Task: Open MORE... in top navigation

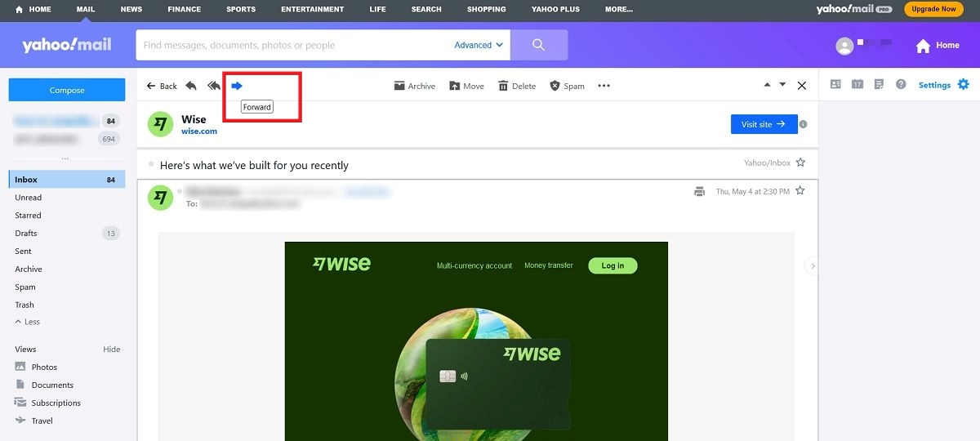Action: tap(619, 9)
